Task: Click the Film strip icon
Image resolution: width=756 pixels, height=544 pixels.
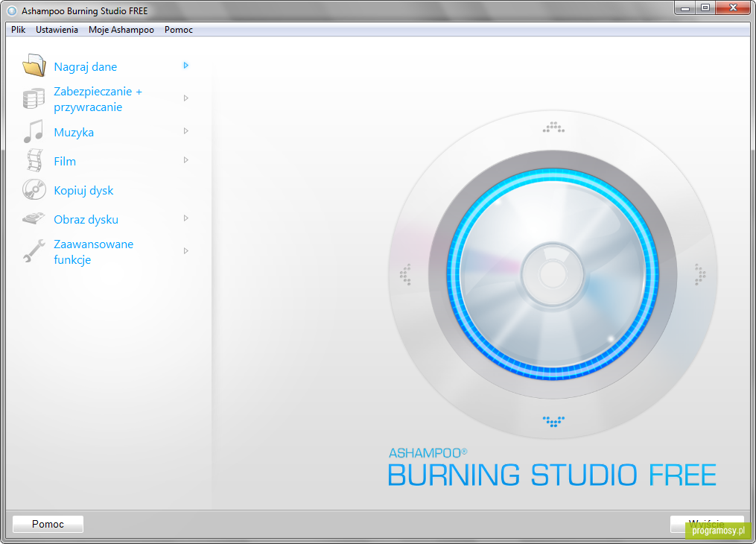Action: [x=35, y=161]
